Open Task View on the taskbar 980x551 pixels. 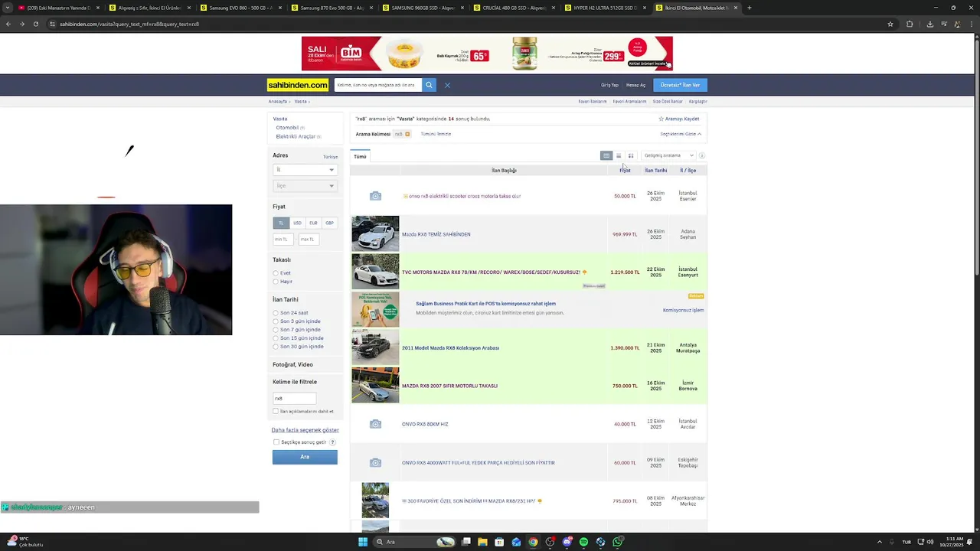[465, 542]
